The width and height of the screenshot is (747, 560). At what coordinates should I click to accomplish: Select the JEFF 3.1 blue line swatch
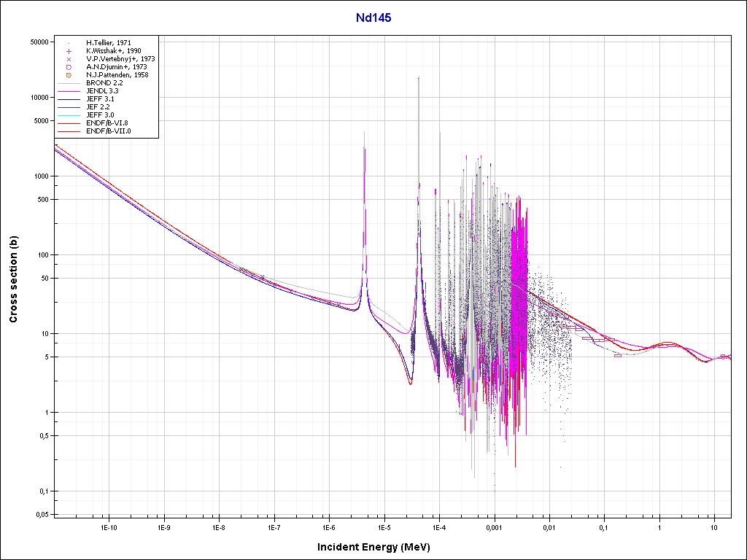click(x=69, y=99)
